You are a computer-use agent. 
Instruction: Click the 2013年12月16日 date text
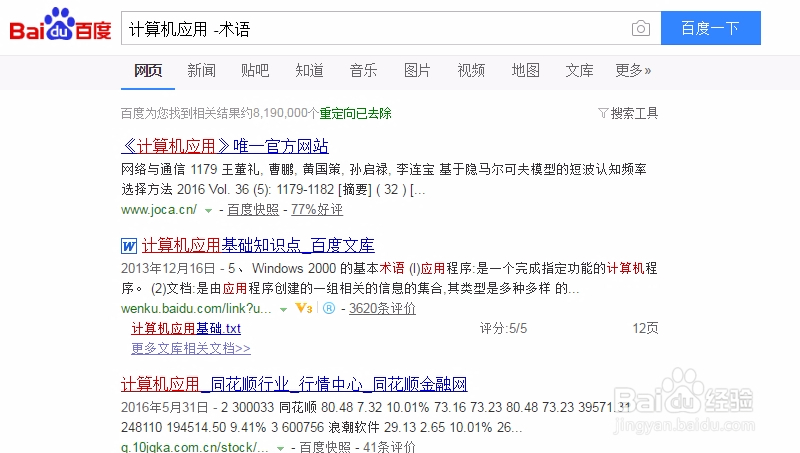(x=168, y=268)
